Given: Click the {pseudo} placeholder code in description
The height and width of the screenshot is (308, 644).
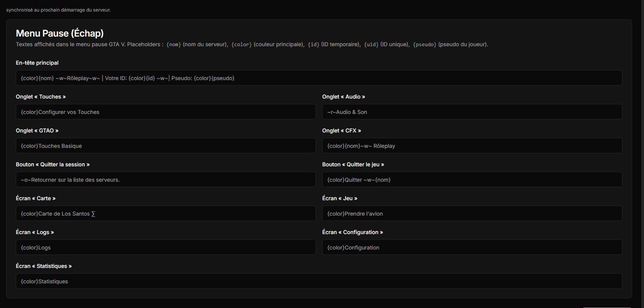Looking at the screenshot, I should tap(425, 45).
